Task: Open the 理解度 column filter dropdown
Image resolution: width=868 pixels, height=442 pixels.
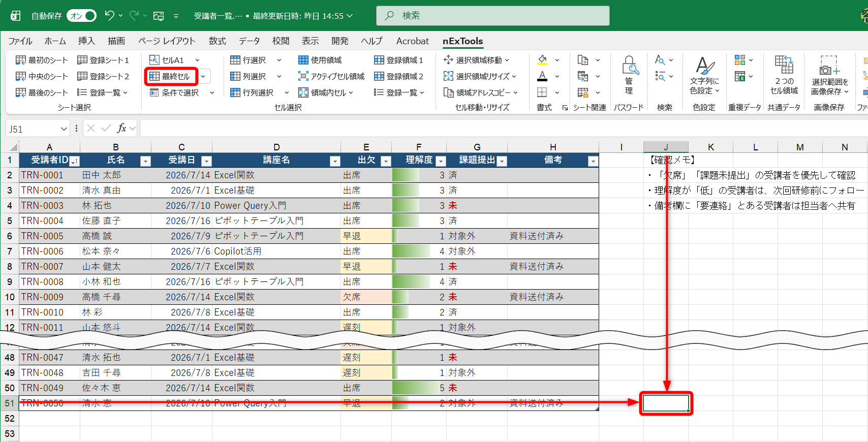Action: click(x=441, y=161)
